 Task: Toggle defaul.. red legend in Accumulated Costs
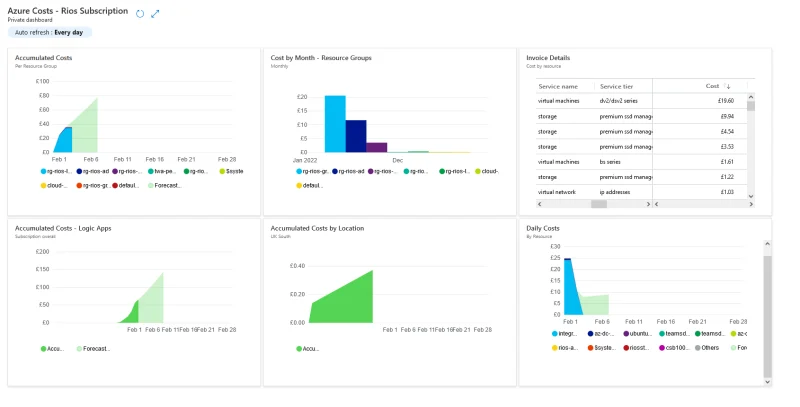click(126, 186)
